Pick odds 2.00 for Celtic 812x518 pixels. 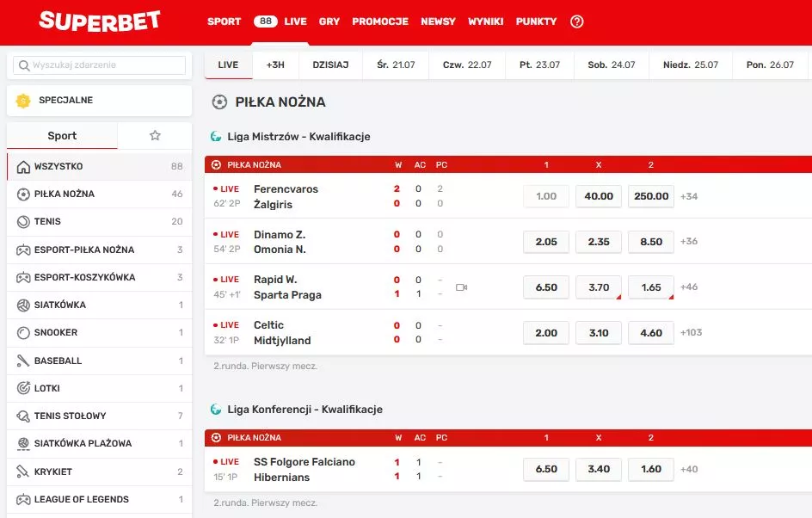[x=546, y=333]
